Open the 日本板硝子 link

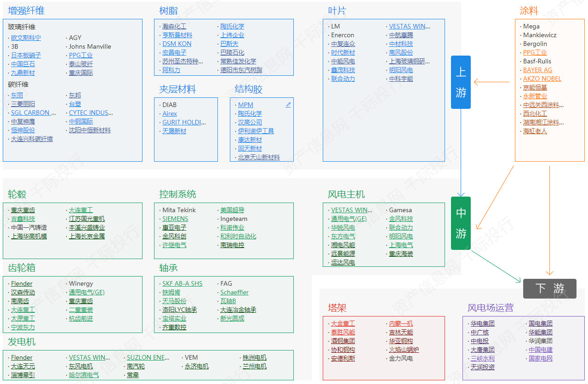pyautogui.click(x=26, y=55)
